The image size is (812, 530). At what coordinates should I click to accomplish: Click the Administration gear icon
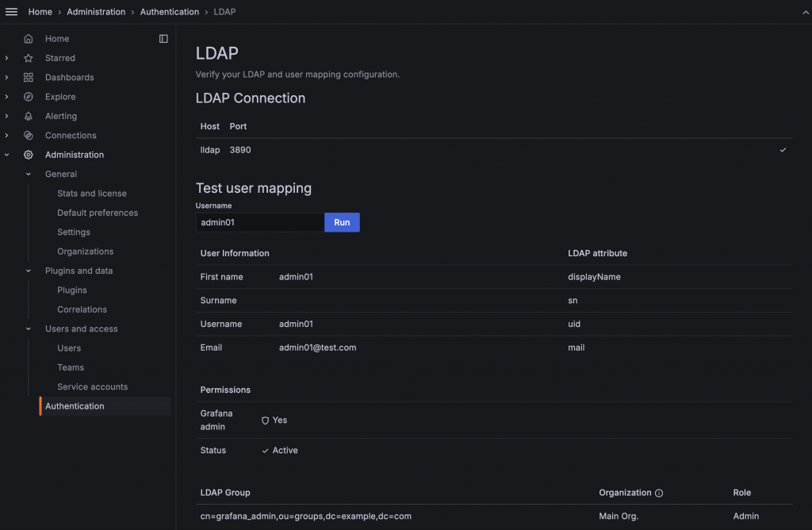pyautogui.click(x=29, y=155)
